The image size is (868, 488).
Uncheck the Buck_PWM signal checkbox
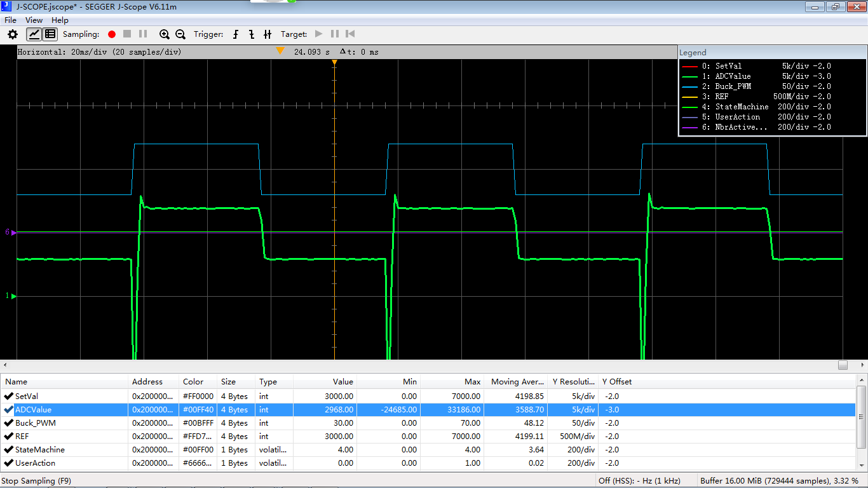(x=9, y=423)
